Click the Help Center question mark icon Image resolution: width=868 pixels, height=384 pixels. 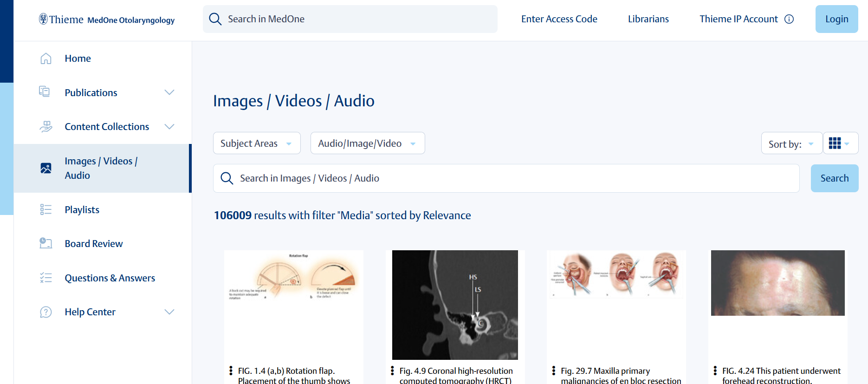pyautogui.click(x=45, y=312)
